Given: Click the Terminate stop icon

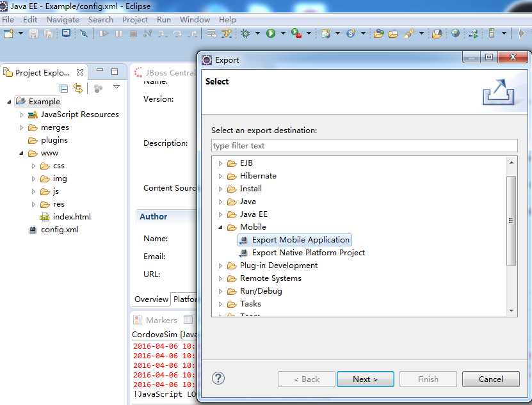Looking at the screenshot, I should click(133, 33).
